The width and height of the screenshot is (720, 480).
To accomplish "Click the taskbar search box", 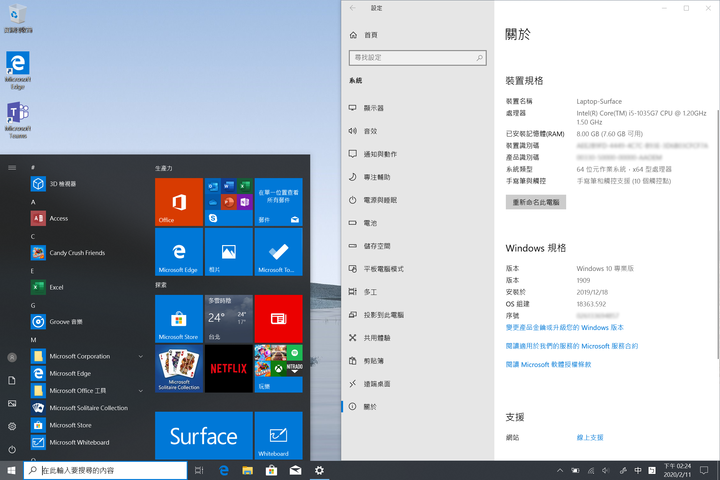I will (x=105, y=470).
